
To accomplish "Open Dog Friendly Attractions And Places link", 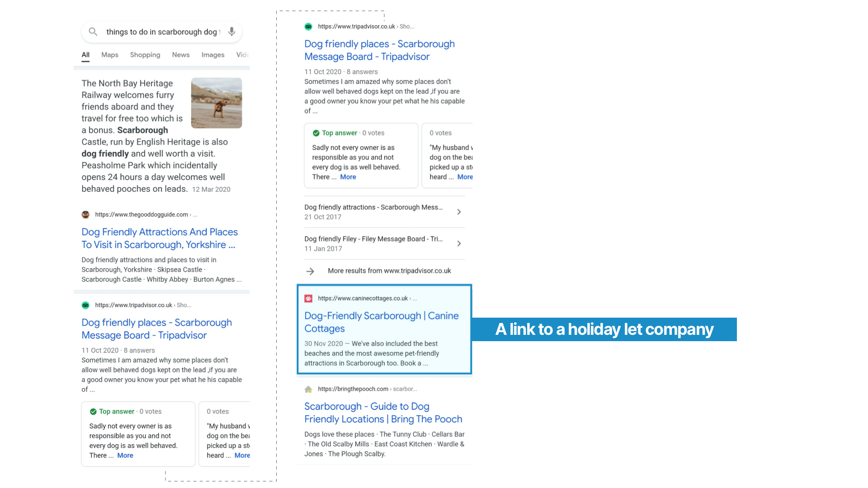I will [160, 238].
